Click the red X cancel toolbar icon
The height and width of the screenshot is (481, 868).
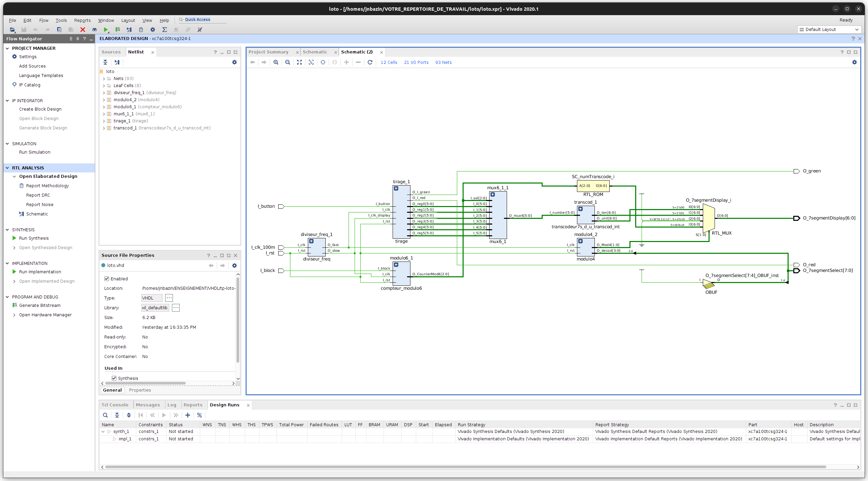click(x=82, y=30)
